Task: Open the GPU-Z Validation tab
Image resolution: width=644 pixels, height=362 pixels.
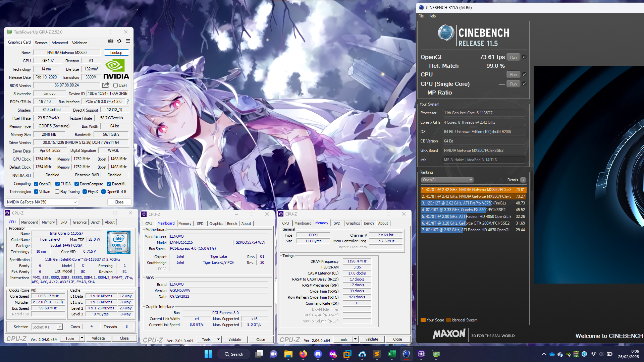Action: [x=80, y=43]
